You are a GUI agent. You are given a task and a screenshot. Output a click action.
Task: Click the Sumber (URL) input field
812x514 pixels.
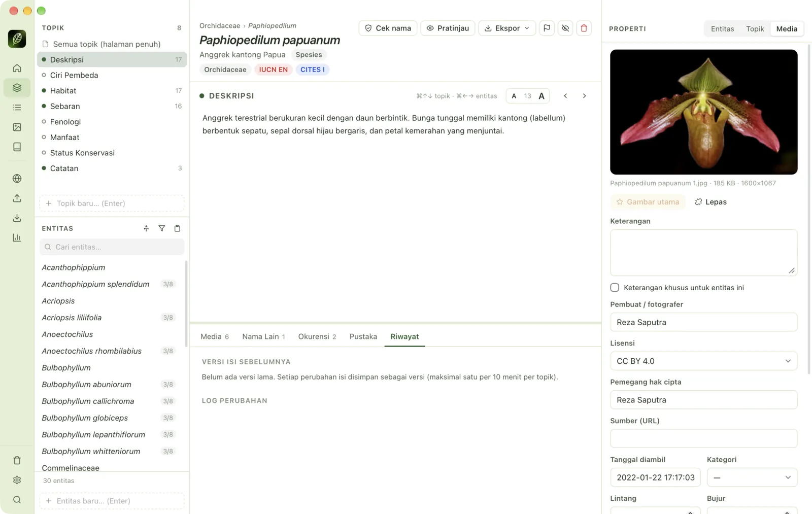[703, 439]
